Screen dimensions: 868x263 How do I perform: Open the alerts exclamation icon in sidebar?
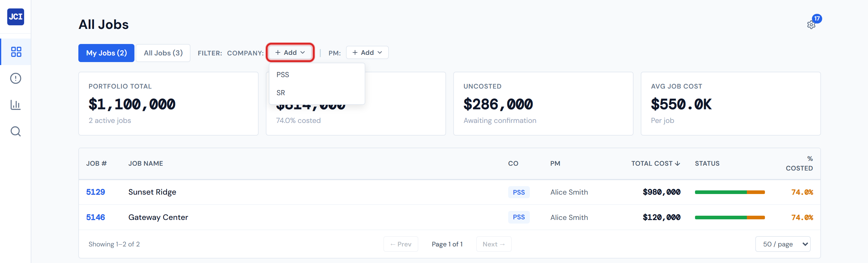tap(15, 78)
